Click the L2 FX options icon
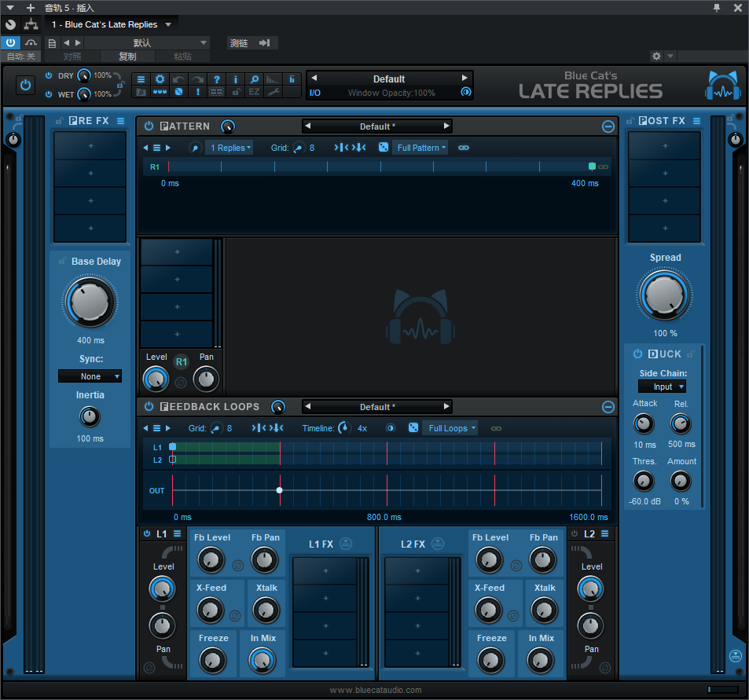The image size is (749, 700). click(x=438, y=544)
